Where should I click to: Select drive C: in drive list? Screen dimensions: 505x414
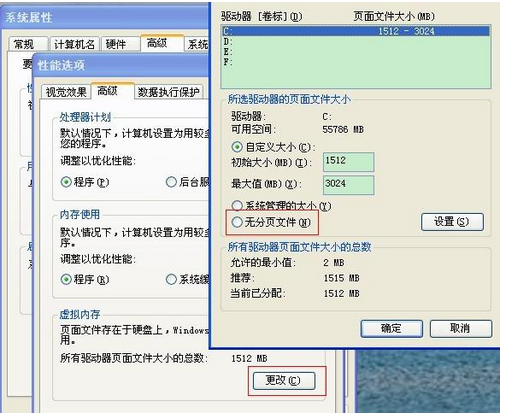356,31
